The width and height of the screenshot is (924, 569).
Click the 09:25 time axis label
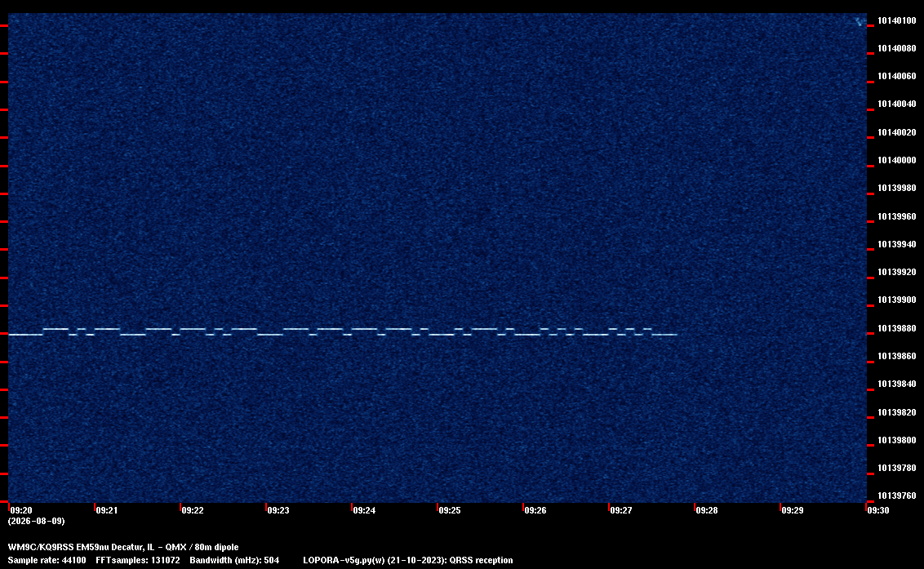click(x=450, y=510)
